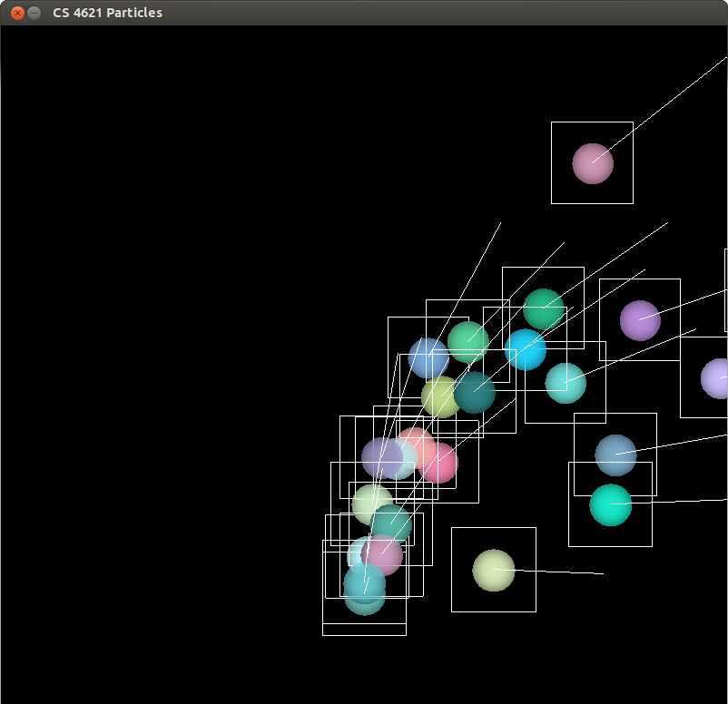The image size is (728, 704).
Task: Select the isolated pale yellow particle
Action: click(x=494, y=570)
